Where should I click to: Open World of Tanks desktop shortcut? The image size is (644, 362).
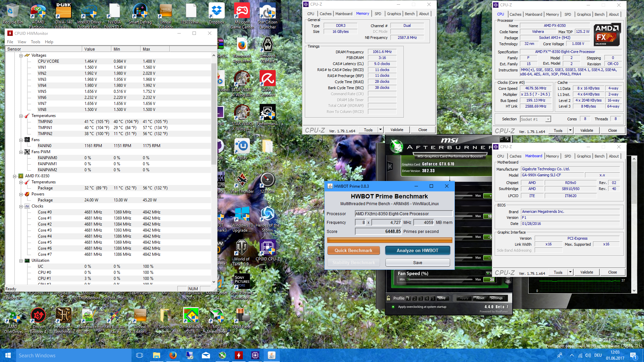pyautogui.click(x=242, y=253)
